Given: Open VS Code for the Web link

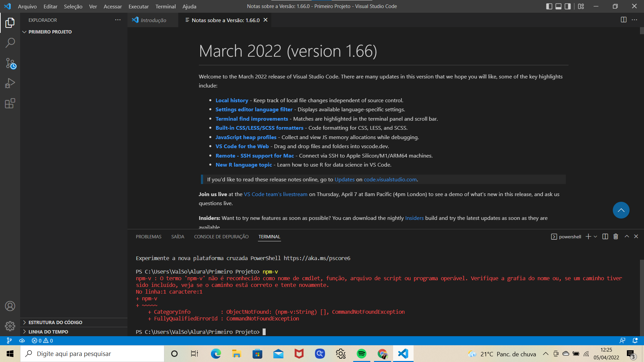Looking at the screenshot, I should coord(242,146).
